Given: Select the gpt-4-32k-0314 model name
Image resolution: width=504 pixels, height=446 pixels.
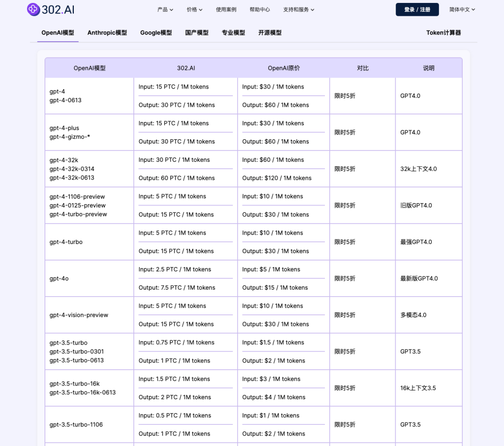Looking at the screenshot, I should [x=72, y=169].
